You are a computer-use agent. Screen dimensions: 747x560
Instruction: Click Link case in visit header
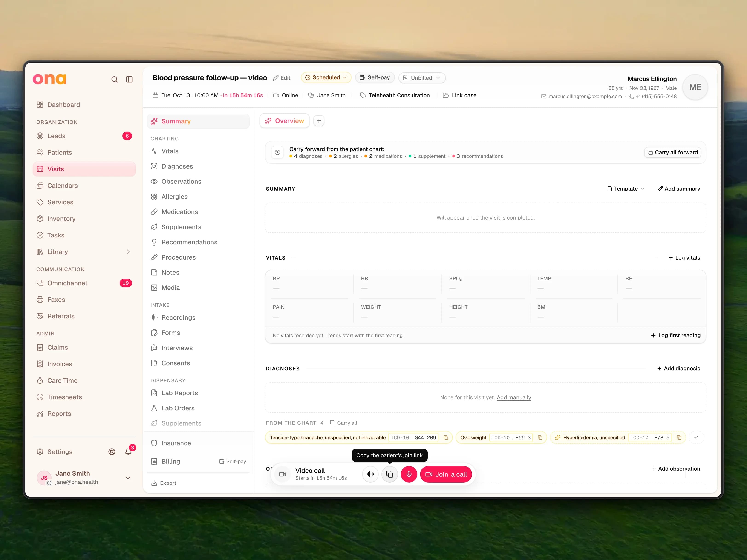click(x=460, y=95)
